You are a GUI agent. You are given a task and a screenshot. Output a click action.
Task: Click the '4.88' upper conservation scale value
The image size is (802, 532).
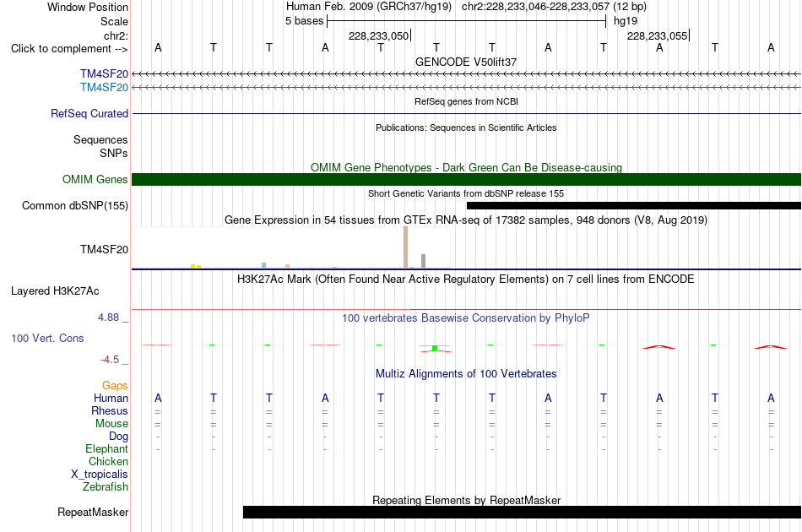click(108, 318)
